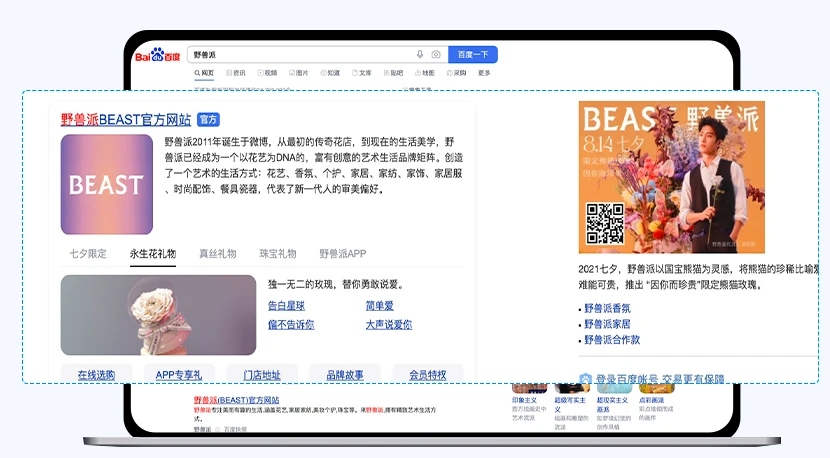Switch to the 七夕限定 tab
The height and width of the screenshot is (458, 830).
(88, 254)
